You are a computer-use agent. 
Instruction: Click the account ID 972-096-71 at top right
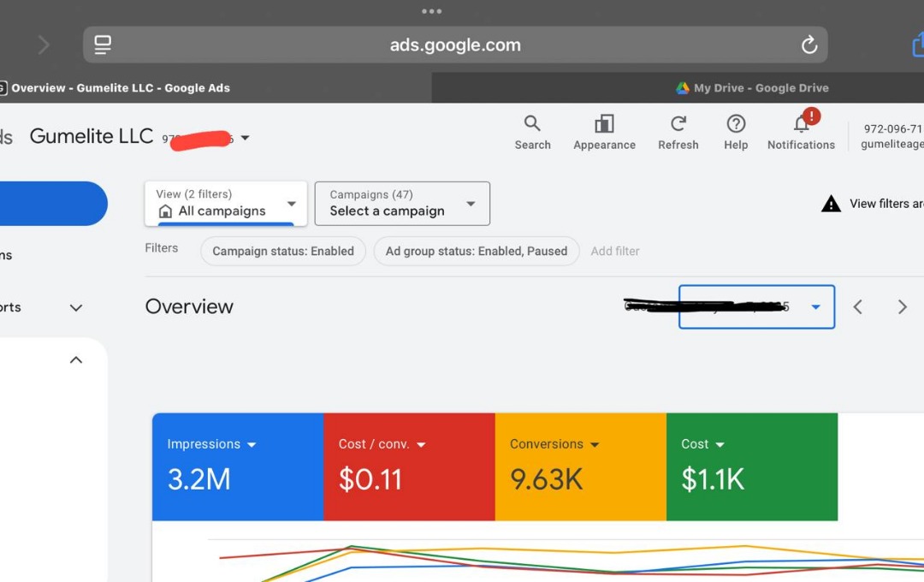tap(892, 129)
